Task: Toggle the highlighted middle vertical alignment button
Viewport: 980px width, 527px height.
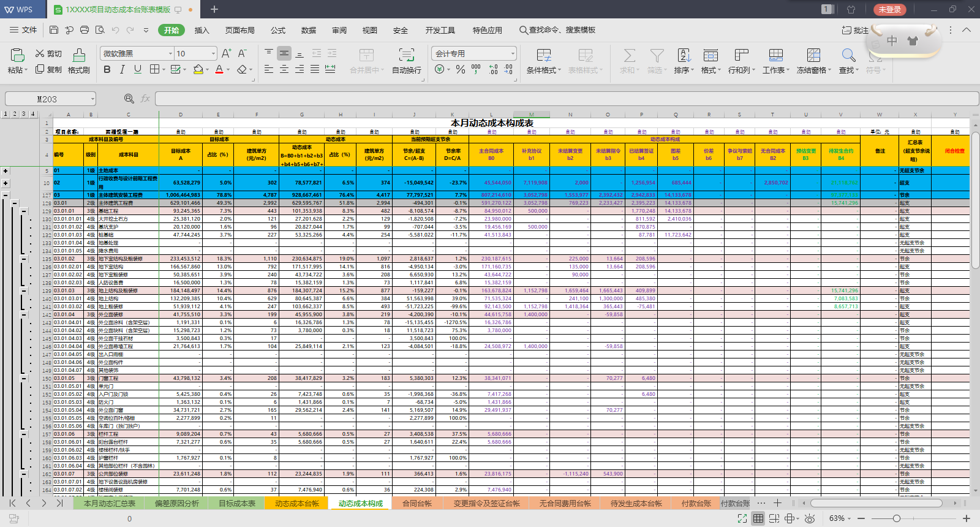Action: 284,53
